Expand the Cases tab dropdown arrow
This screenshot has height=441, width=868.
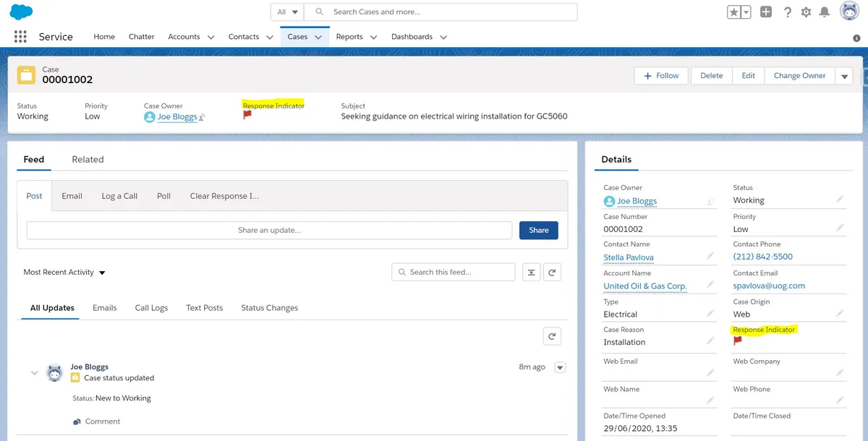pyautogui.click(x=318, y=37)
